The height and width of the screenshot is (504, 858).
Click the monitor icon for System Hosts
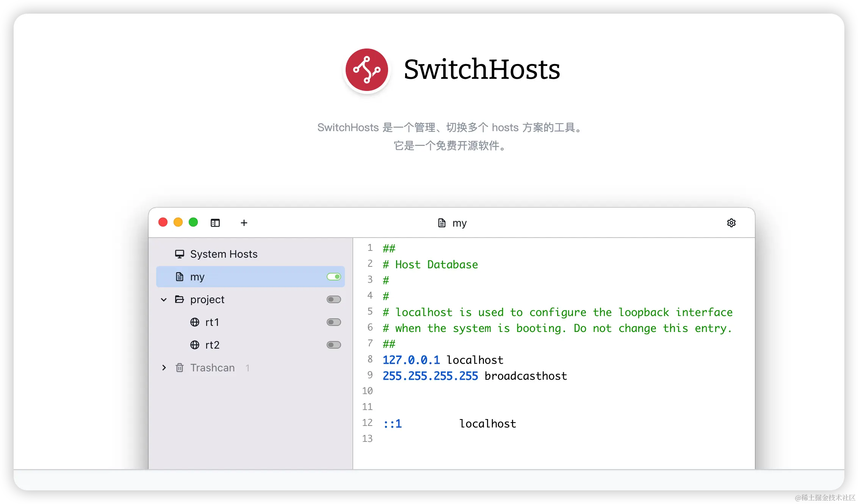179,254
